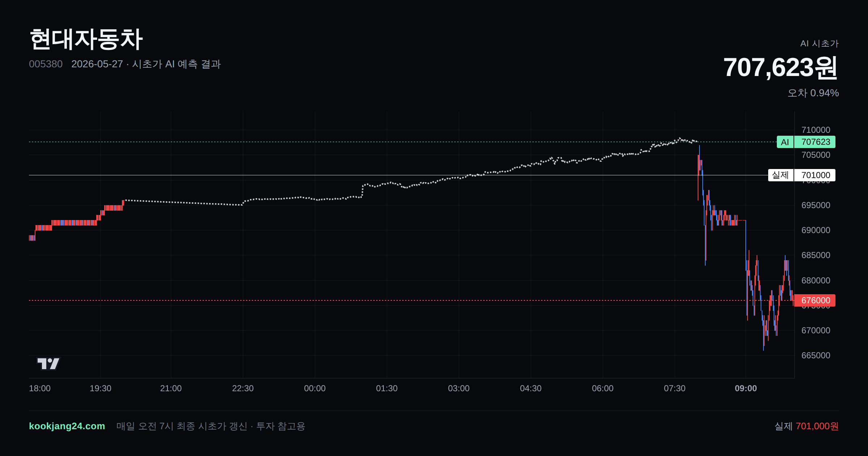
Task: Click the 685000 price axis label
Action: pyautogui.click(x=816, y=255)
